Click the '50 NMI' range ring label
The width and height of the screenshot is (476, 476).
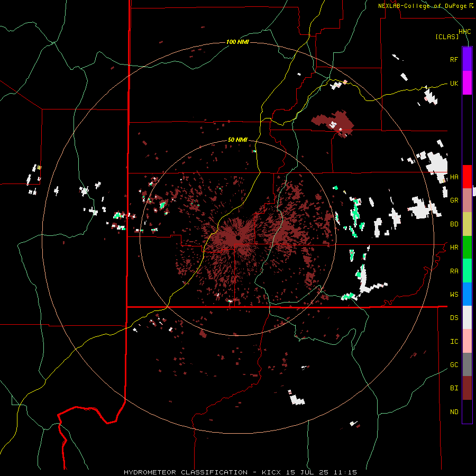click(x=237, y=140)
